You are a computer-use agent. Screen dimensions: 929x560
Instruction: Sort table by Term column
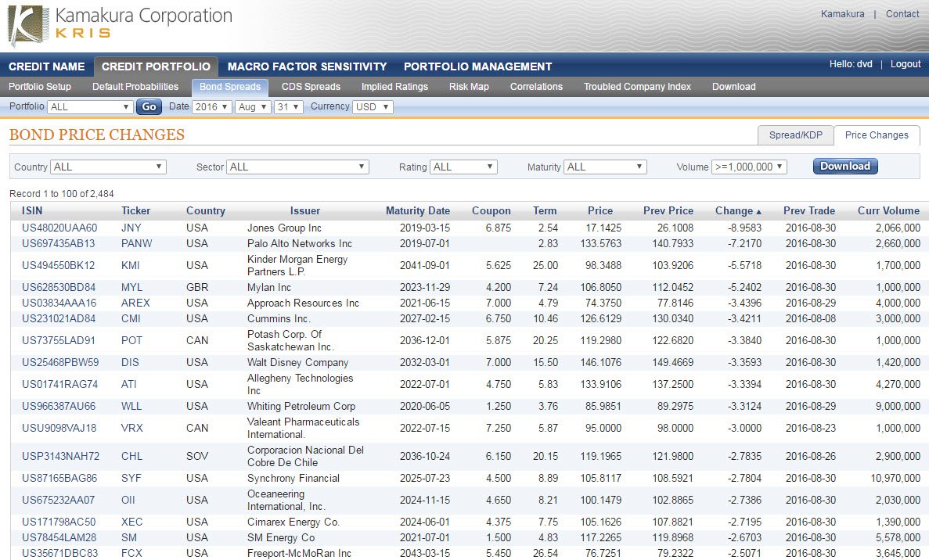[x=545, y=210]
